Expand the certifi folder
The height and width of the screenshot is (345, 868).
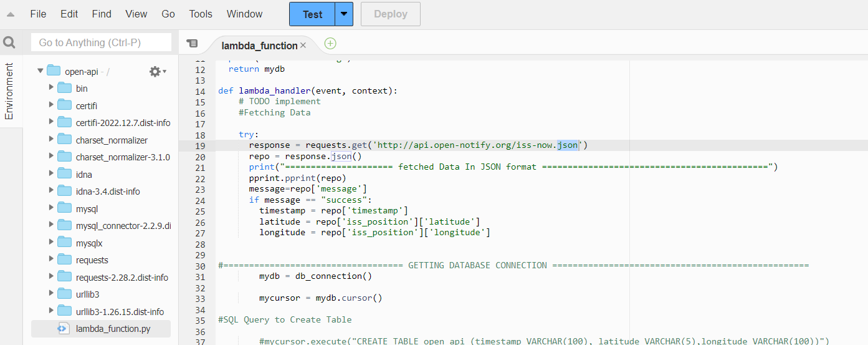click(51, 105)
